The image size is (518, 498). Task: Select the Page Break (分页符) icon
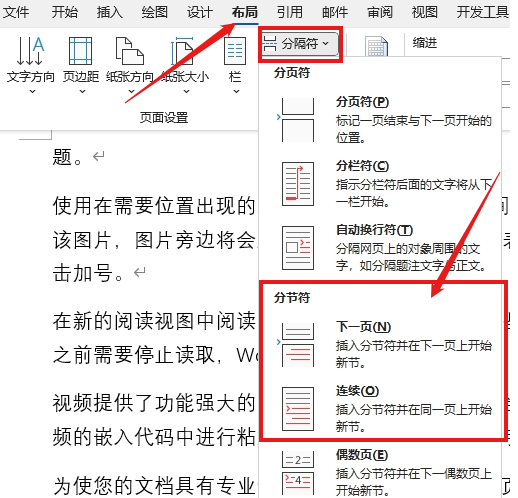[297, 120]
